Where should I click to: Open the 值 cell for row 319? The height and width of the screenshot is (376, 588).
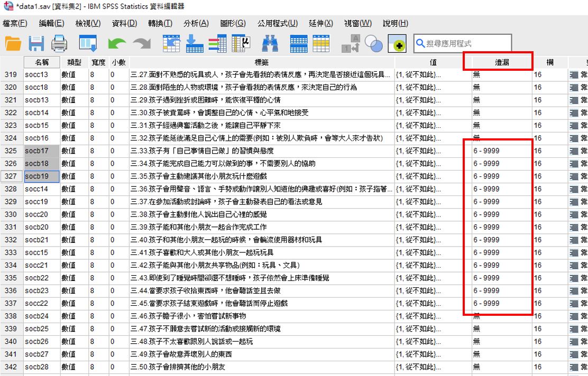pos(433,75)
